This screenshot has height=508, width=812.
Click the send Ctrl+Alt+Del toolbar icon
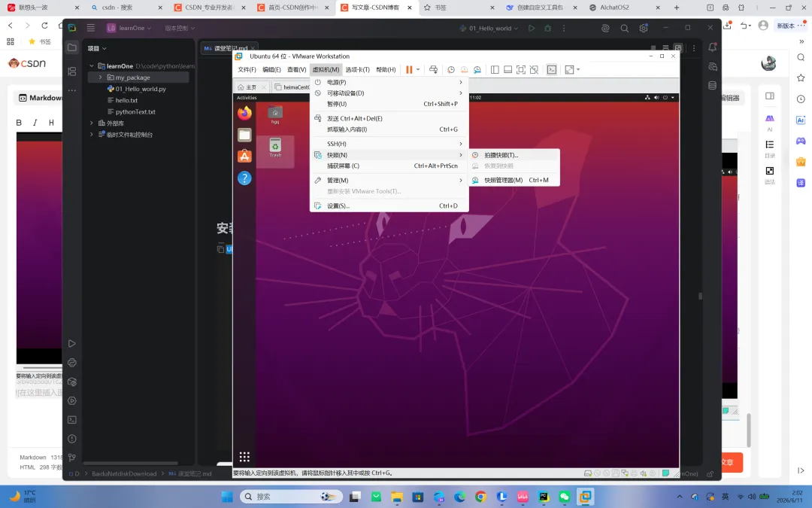coord(434,69)
